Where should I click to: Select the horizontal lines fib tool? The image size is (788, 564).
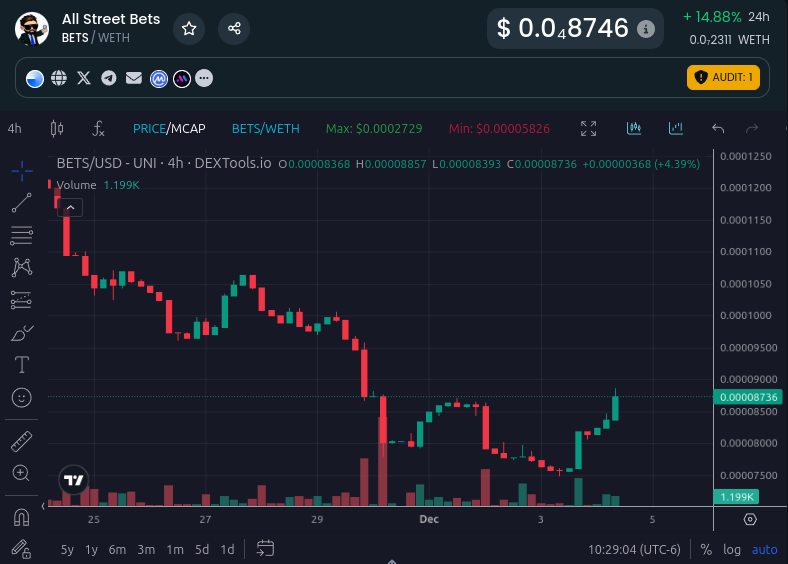click(22, 235)
